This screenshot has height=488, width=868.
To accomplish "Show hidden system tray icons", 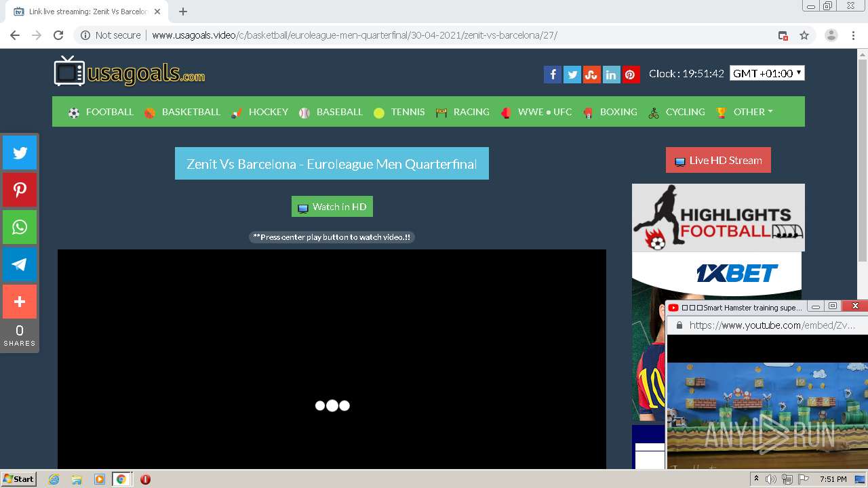I will point(756,479).
